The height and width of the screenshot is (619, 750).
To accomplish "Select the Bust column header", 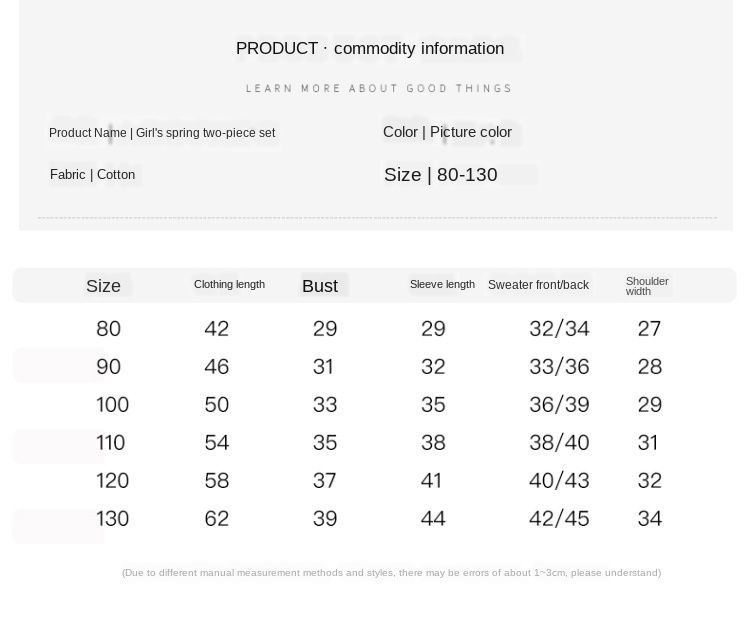I will point(320,286).
